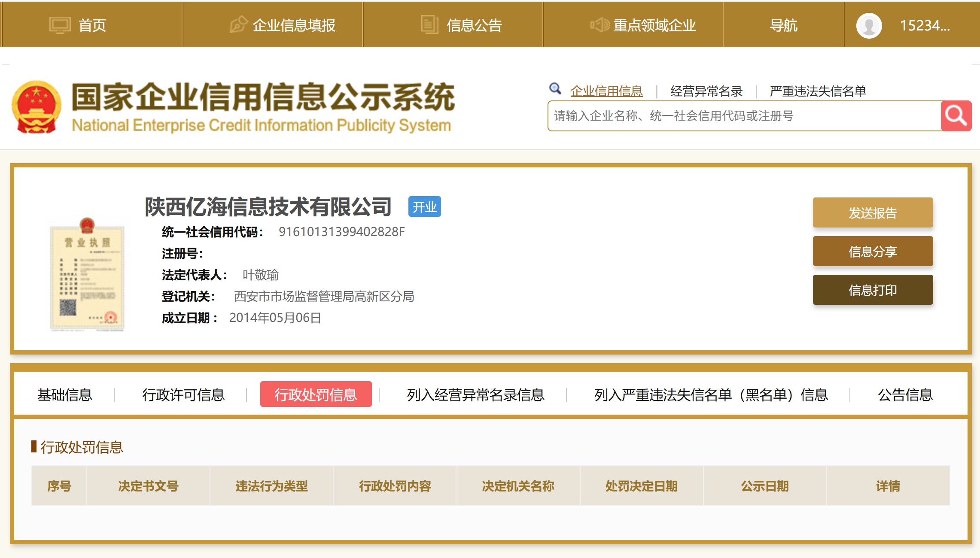The image size is (980, 558).
Task: Click the 发送报告 button
Action: 872,213
